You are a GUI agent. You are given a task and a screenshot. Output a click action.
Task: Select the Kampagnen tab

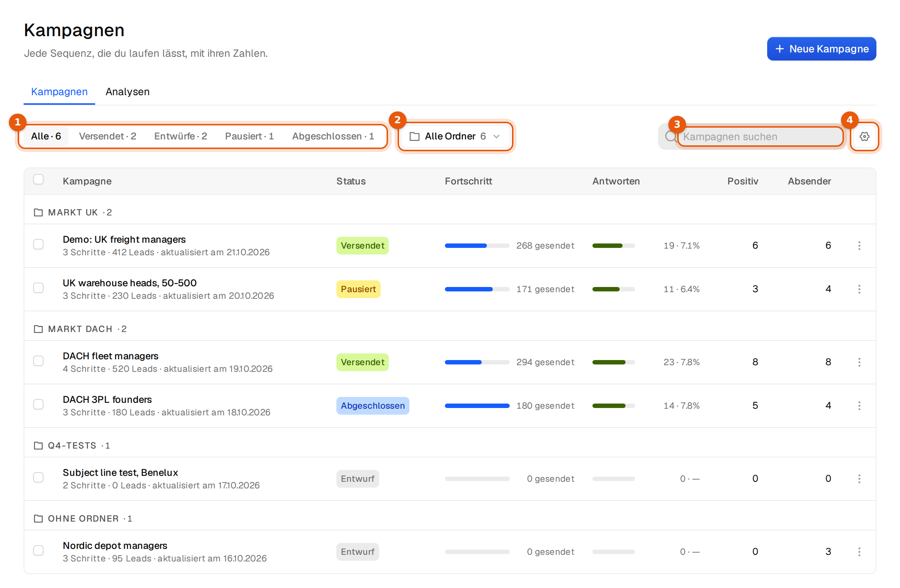[x=59, y=92]
